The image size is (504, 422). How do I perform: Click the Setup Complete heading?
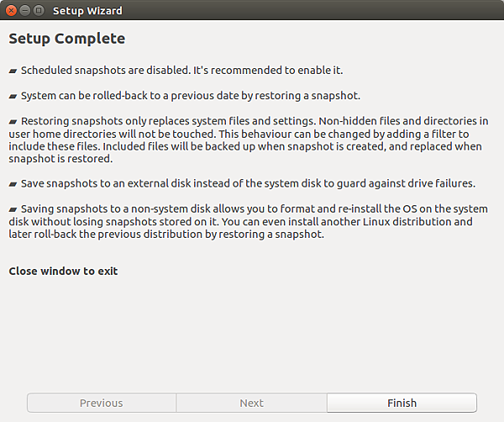(67, 39)
